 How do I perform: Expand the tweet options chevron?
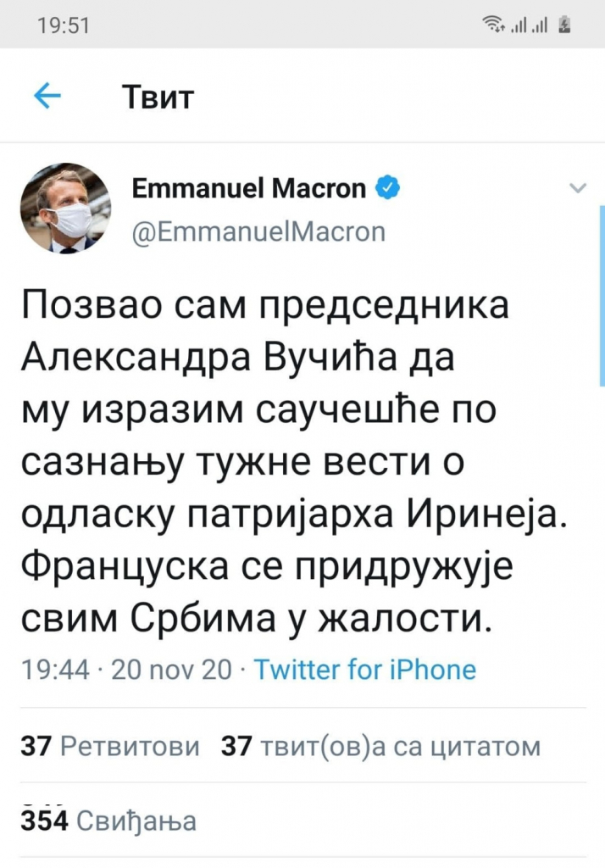[x=578, y=188]
